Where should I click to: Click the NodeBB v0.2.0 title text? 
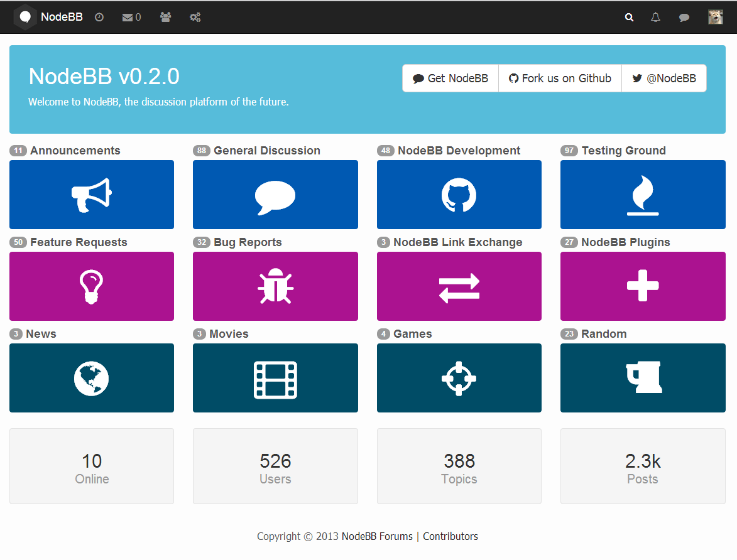pos(104,76)
